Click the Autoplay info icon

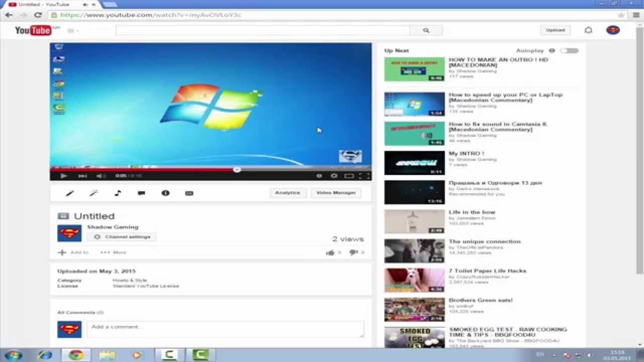click(552, 51)
